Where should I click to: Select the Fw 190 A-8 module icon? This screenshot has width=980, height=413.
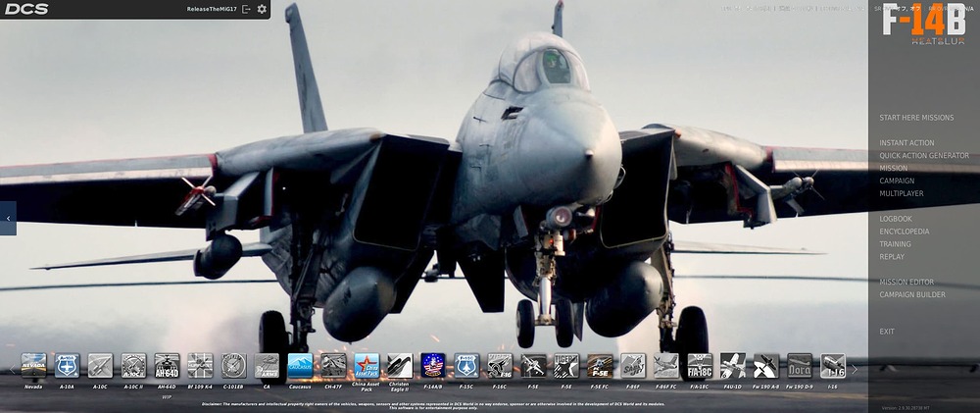click(766, 366)
